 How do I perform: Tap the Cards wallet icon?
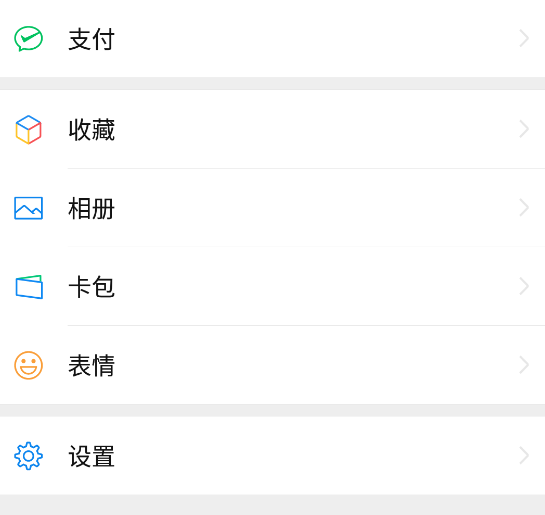[29, 287]
